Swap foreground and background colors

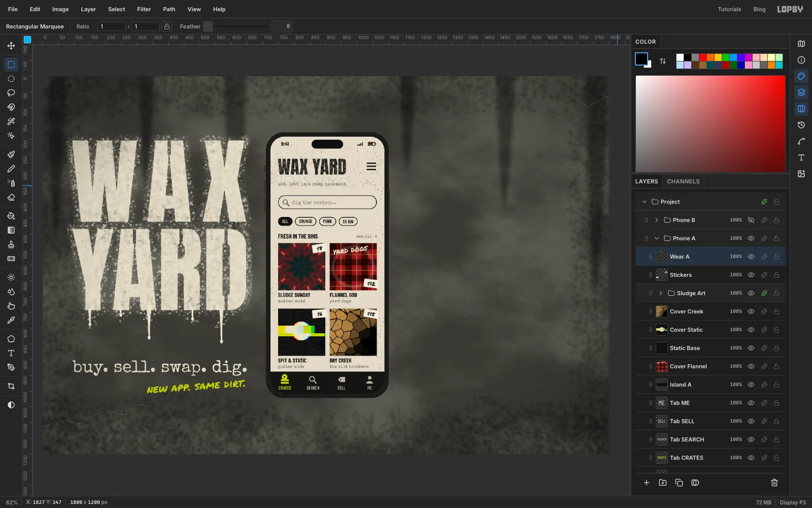pos(663,61)
